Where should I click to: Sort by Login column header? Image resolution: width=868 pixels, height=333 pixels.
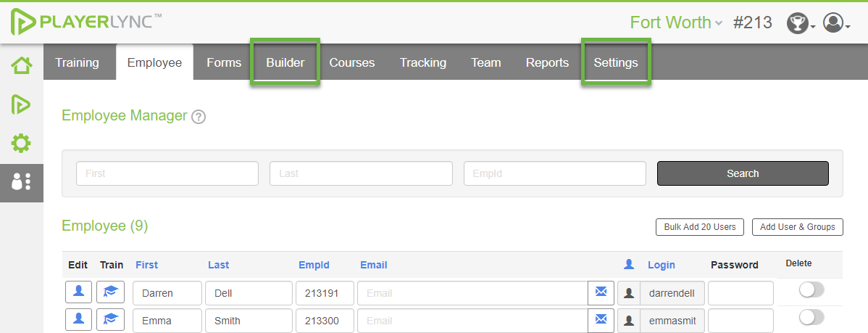[x=662, y=265]
